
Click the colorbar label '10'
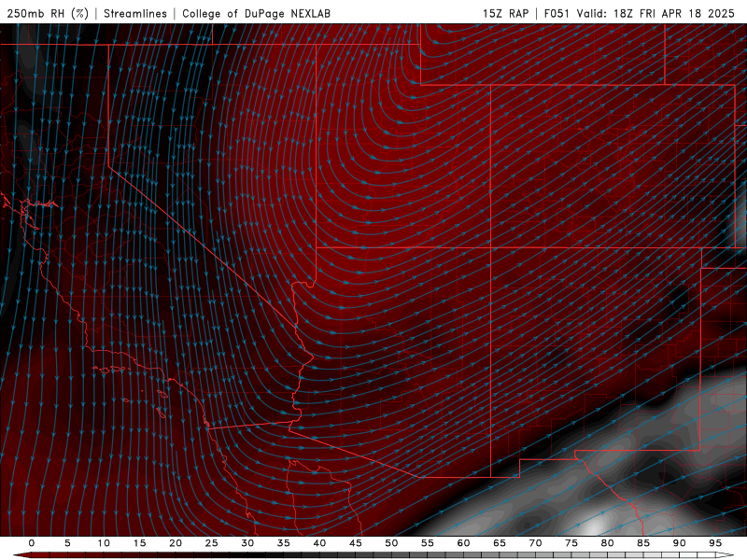click(104, 543)
